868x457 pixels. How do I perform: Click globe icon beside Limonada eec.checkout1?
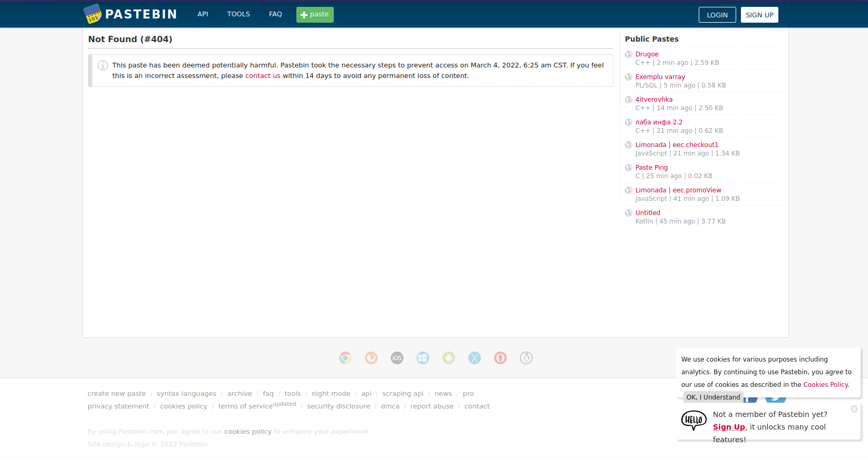(629, 145)
